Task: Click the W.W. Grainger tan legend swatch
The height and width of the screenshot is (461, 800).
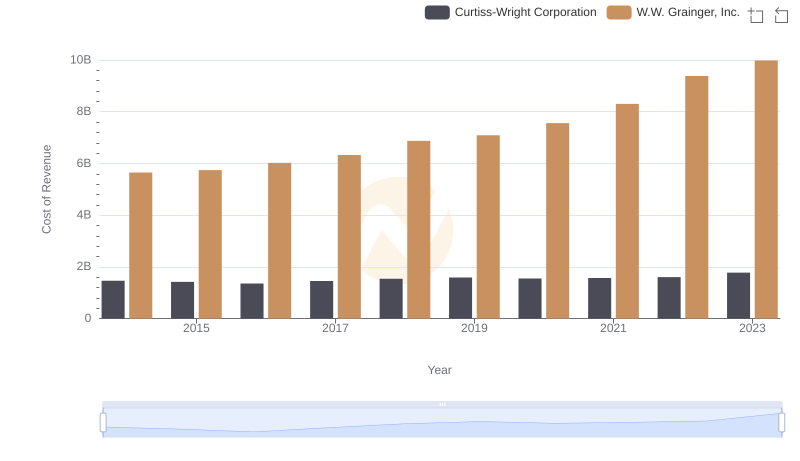Action: (x=619, y=12)
